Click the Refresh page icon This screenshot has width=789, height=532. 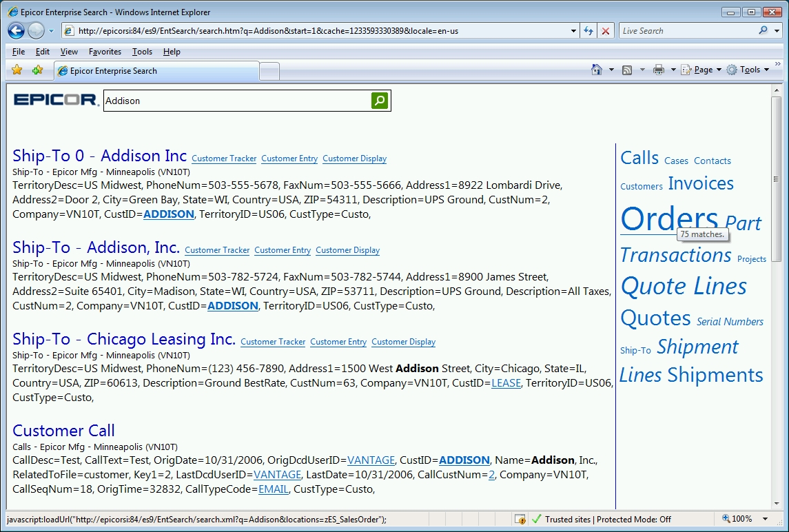[588, 31]
